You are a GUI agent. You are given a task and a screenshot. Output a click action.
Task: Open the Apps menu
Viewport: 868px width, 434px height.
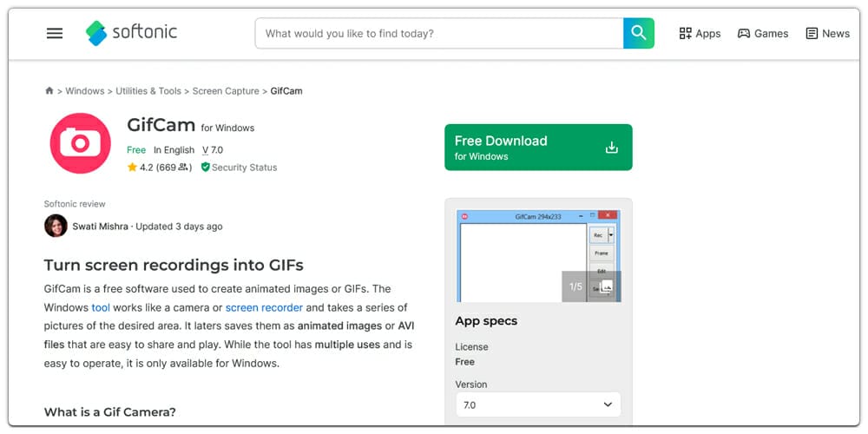(700, 34)
